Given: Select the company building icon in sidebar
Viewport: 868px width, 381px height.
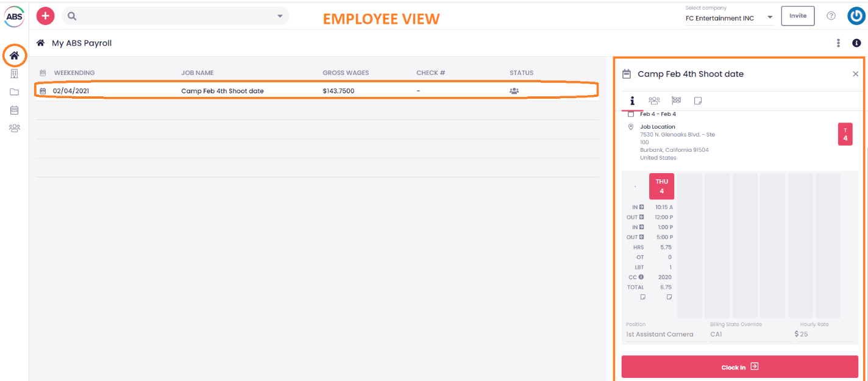Looking at the screenshot, I should [x=14, y=73].
